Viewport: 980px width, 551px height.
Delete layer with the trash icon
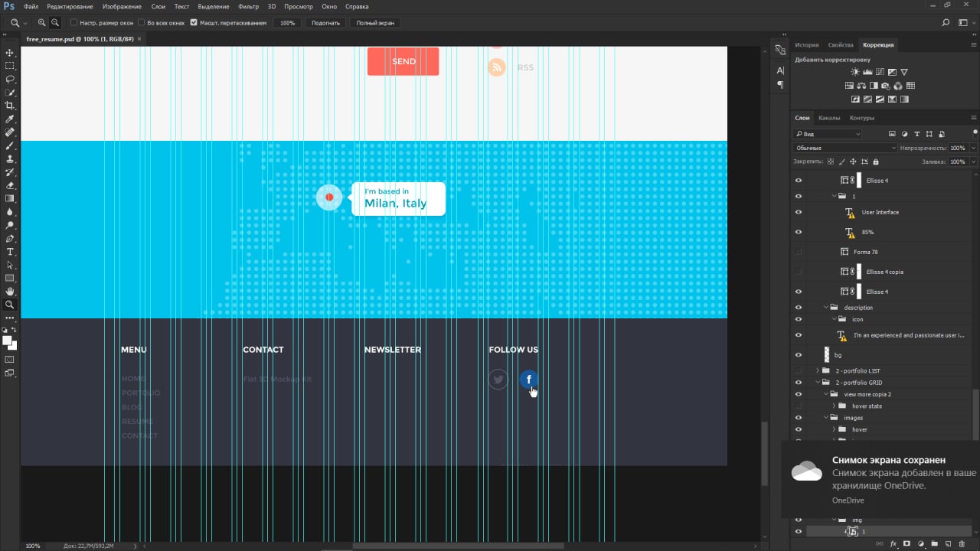pyautogui.click(x=962, y=543)
